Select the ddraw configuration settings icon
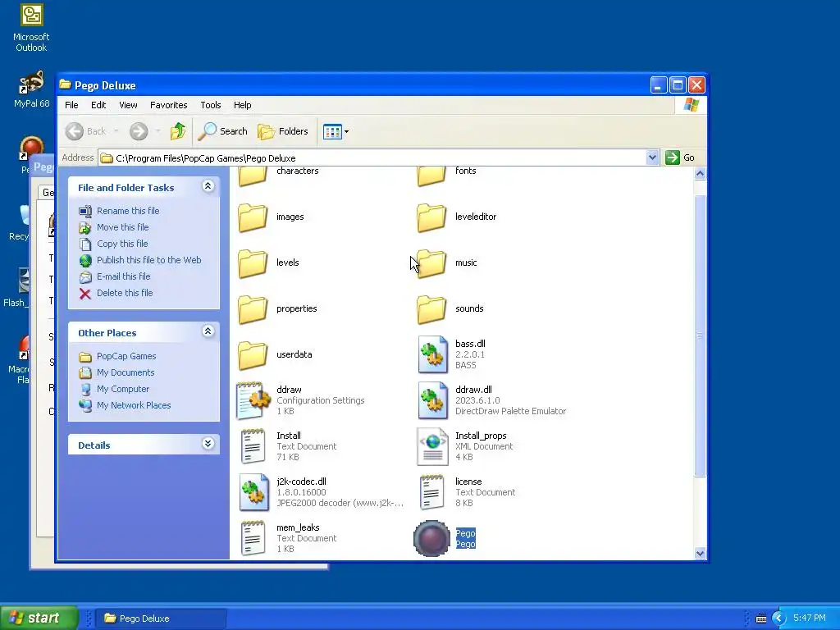 pyautogui.click(x=253, y=400)
